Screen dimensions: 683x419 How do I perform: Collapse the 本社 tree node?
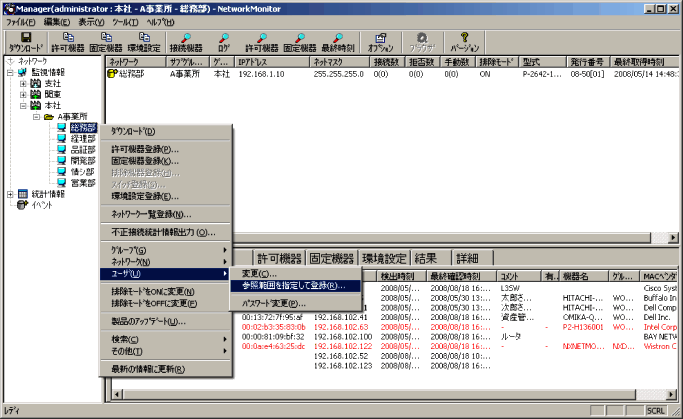point(23,105)
